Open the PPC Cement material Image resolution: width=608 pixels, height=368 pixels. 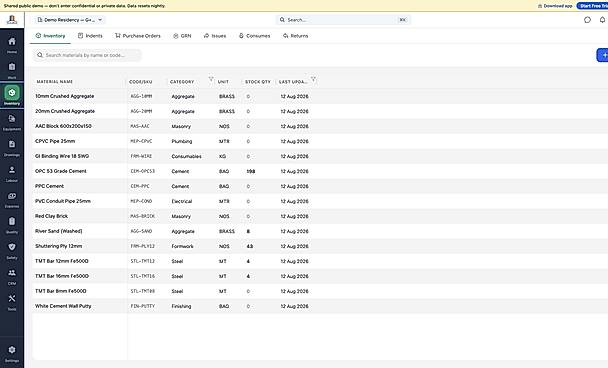(x=49, y=186)
